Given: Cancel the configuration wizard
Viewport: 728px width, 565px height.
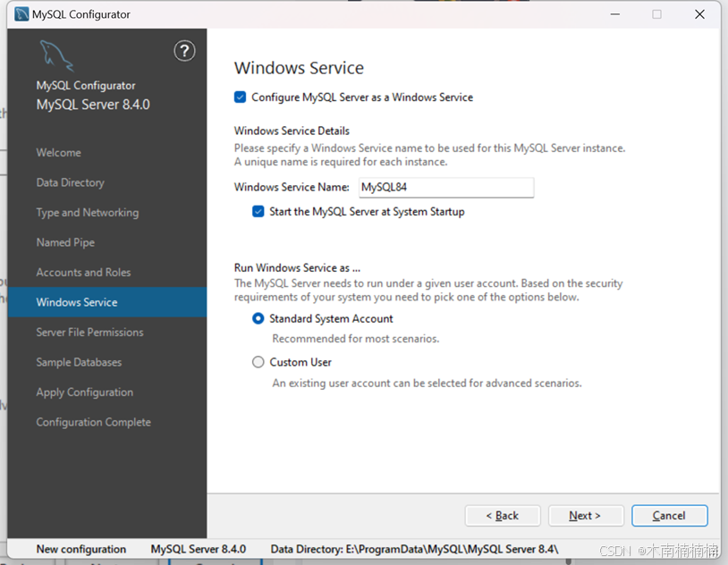Looking at the screenshot, I should (670, 516).
